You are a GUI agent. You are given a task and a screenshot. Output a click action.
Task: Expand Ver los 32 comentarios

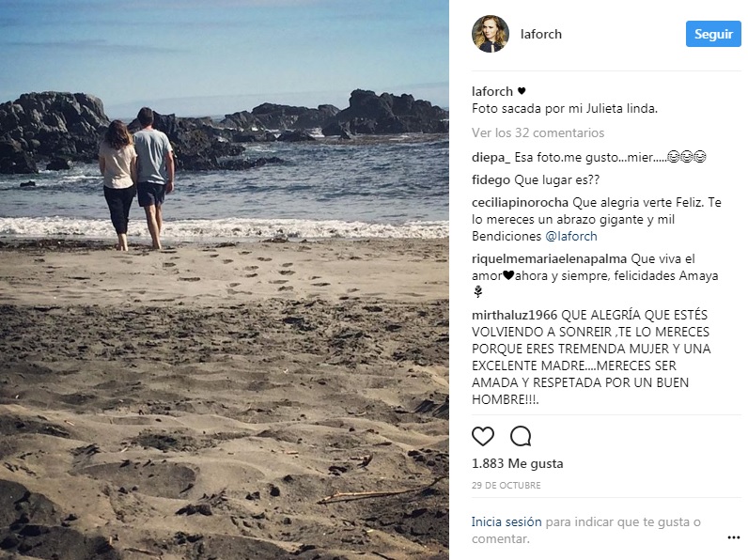click(538, 132)
